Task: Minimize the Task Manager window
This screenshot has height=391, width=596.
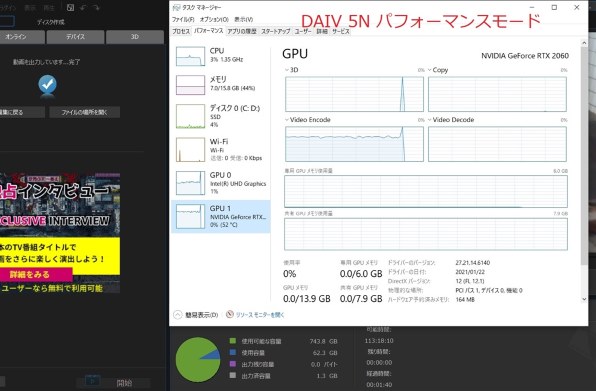Action: (x=532, y=8)
